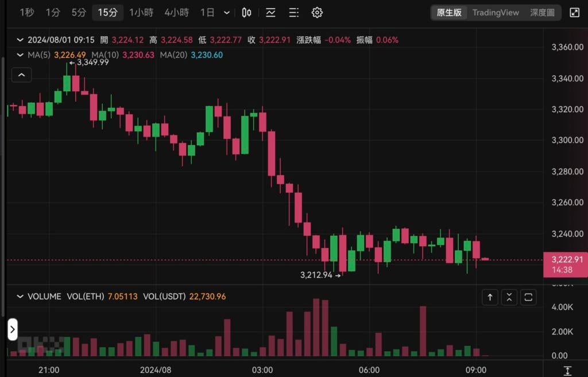Click the collapse-up button under MA legend
This screenshot has height=377, width=588.
click(x=21, y=75)
